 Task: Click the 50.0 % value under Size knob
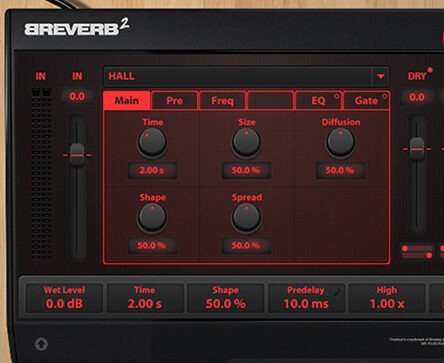(246, 170)
